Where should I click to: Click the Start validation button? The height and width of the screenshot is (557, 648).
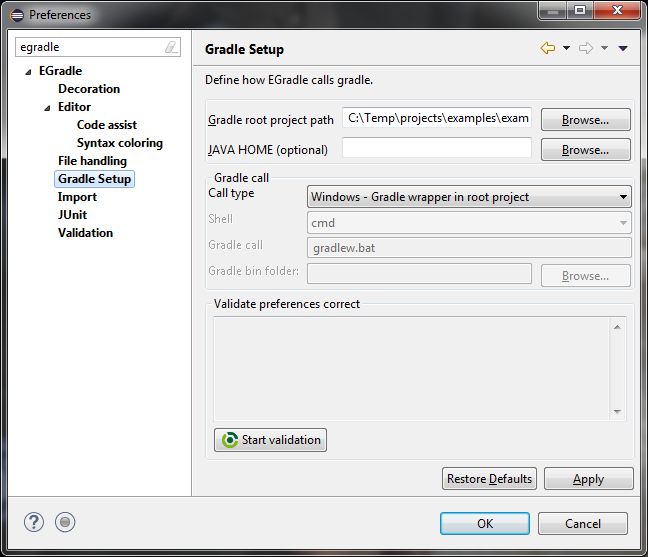click(x=270, y=440)
